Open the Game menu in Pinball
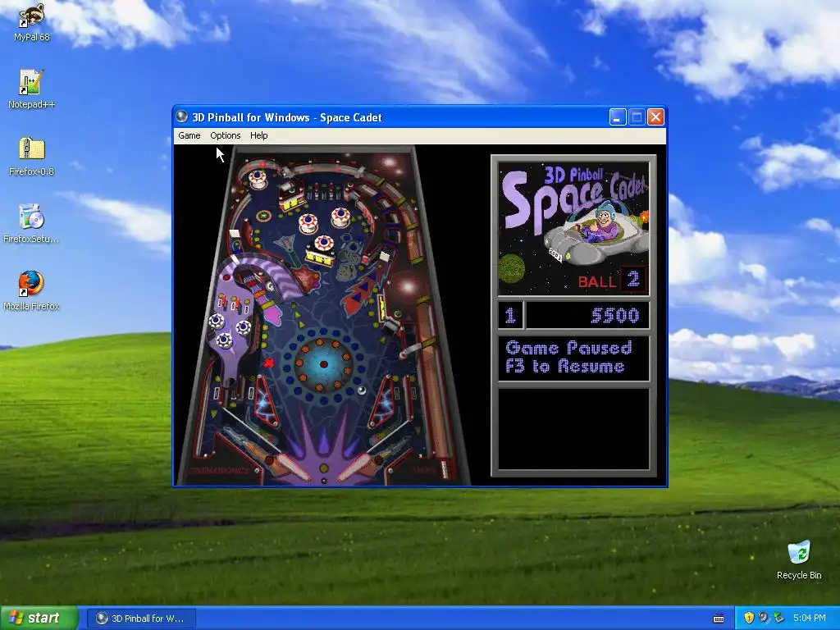The image size is (840, 630). pos(189,135)
